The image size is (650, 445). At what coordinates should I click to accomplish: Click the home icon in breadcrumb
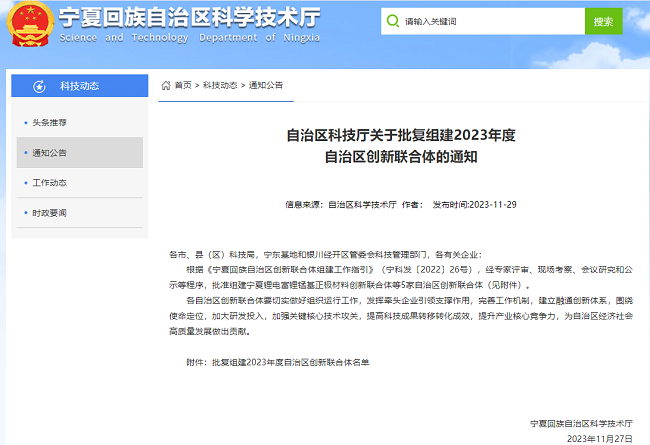[166, 86]
